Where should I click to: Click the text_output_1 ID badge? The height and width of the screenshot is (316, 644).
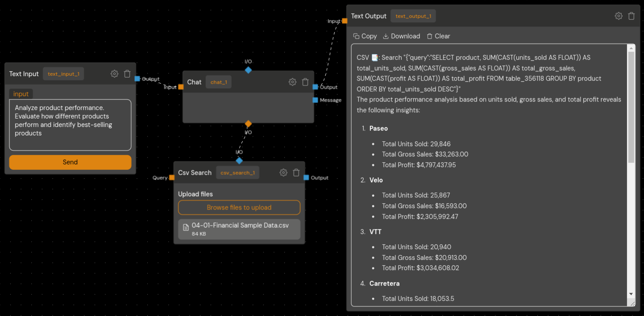tap(413, 16)
